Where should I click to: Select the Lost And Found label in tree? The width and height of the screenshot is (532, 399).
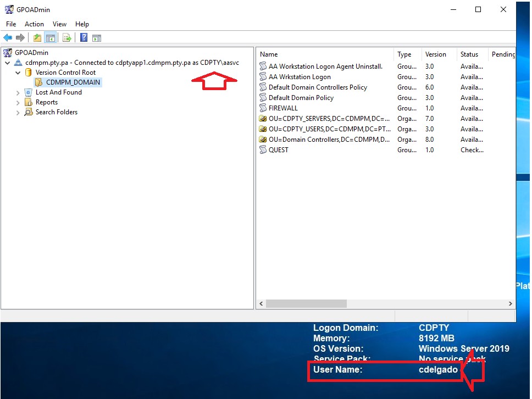(x=58, y=92)
